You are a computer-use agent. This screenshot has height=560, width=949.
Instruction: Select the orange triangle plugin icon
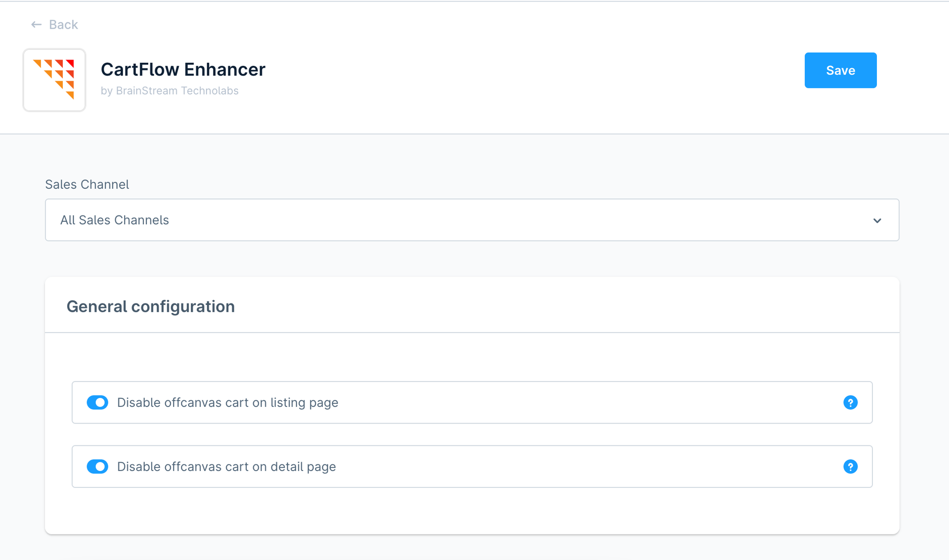[54, 80]
